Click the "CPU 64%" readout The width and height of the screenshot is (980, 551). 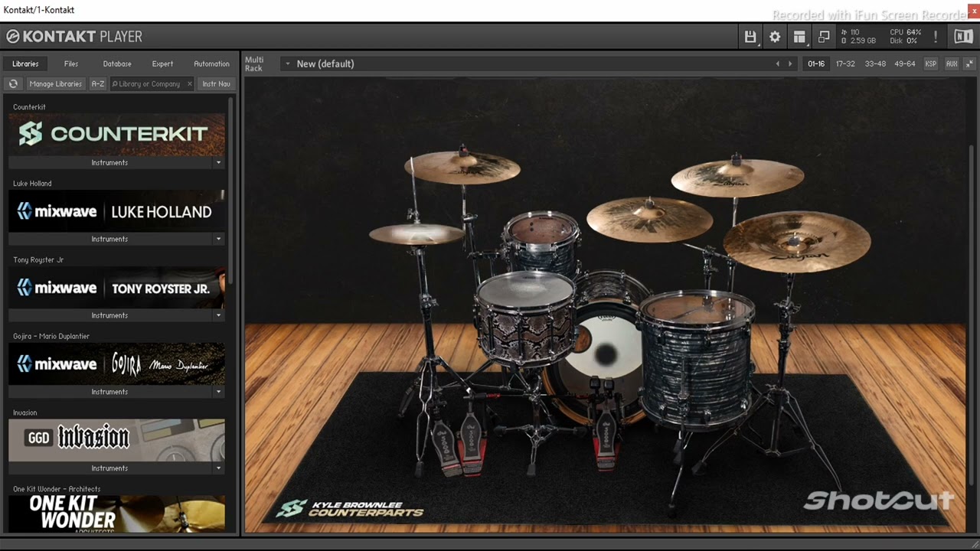(x=905, y=32)
